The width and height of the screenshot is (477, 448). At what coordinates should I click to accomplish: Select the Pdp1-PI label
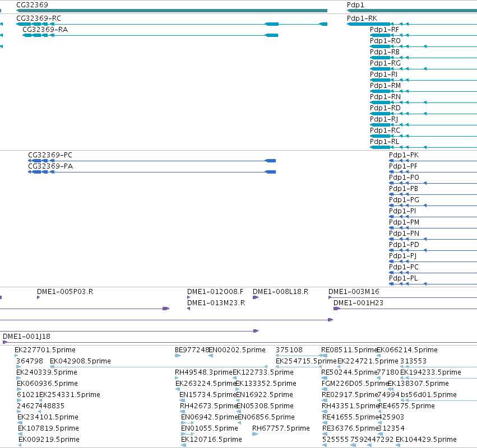tap(402, 211)
